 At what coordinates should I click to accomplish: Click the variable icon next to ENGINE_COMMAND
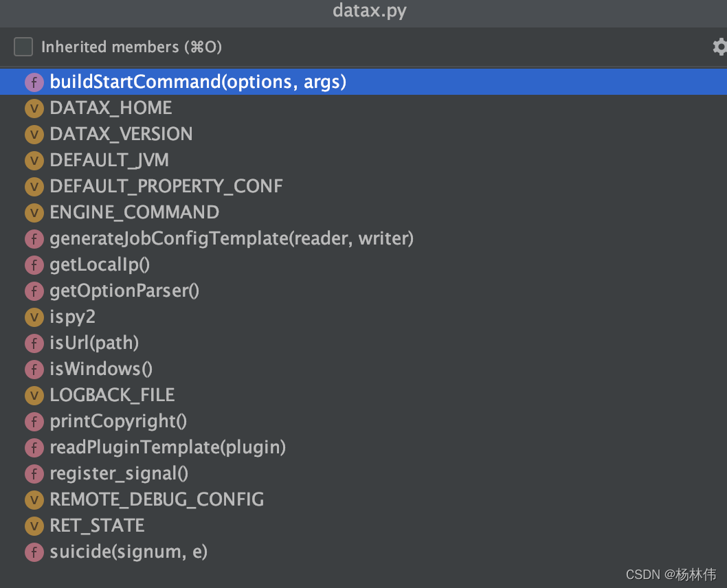pos(34,212)
